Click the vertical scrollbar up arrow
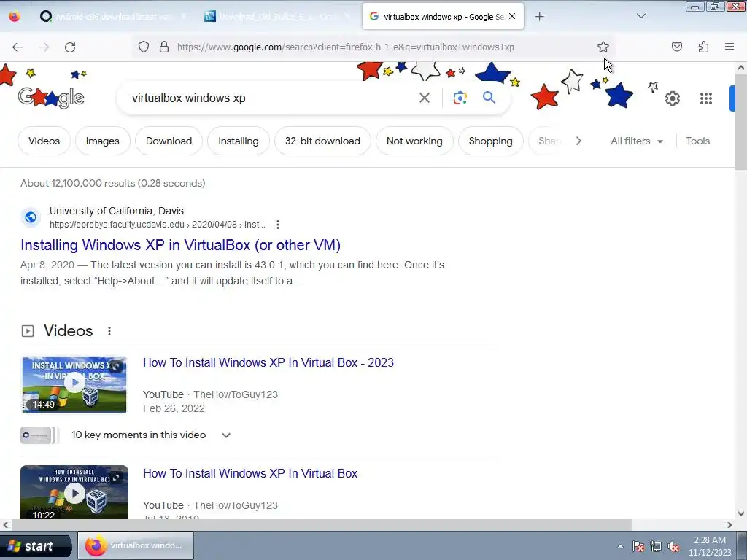The height and width of the screenshot is (560, 747). click(741, 68)
